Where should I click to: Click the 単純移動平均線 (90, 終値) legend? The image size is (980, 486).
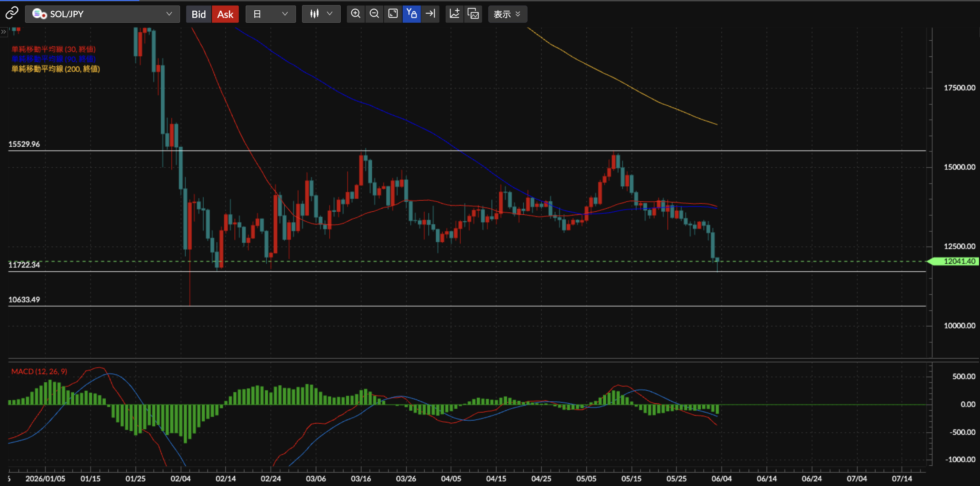54,59
